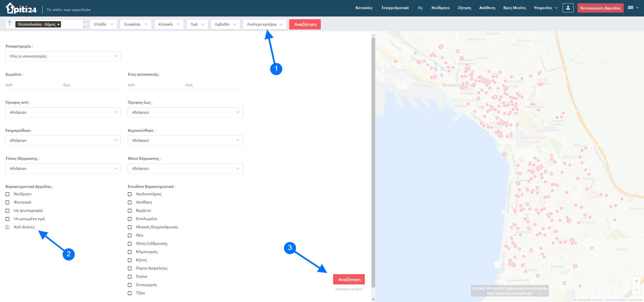
Task: Open the Υποκατηγορία dropdown
Action: [x=63, y=56]
